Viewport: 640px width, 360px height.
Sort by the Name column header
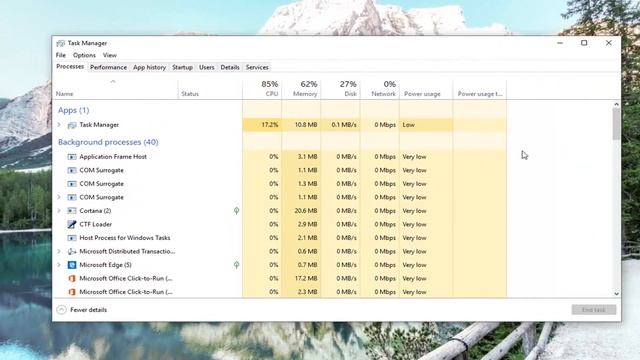click(x=115, y=89)
